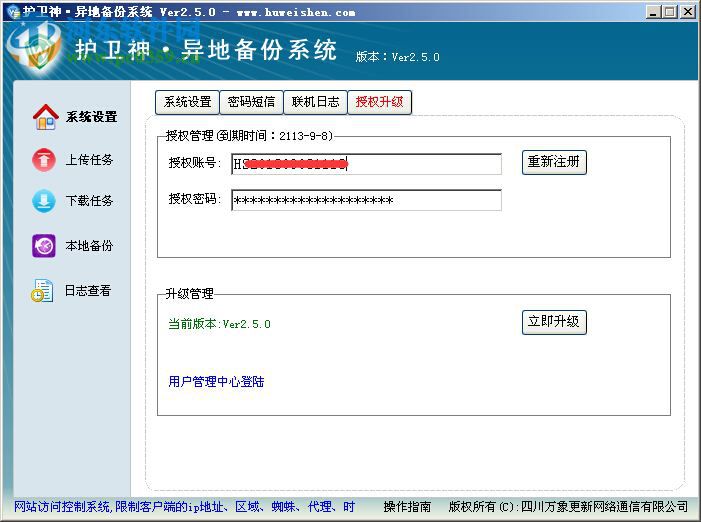Select the 授权升级 tab

tap(380, 102)
